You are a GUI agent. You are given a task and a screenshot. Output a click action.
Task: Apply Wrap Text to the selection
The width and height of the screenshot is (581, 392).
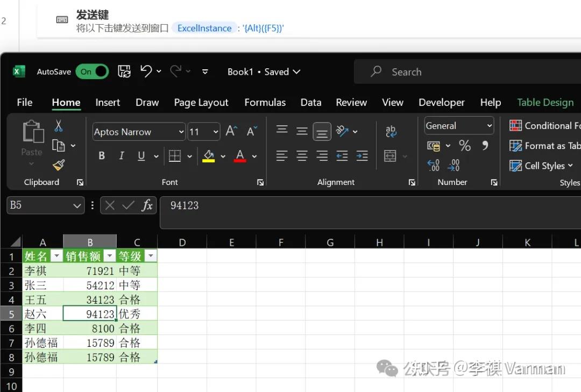click(x=391, y=131)
